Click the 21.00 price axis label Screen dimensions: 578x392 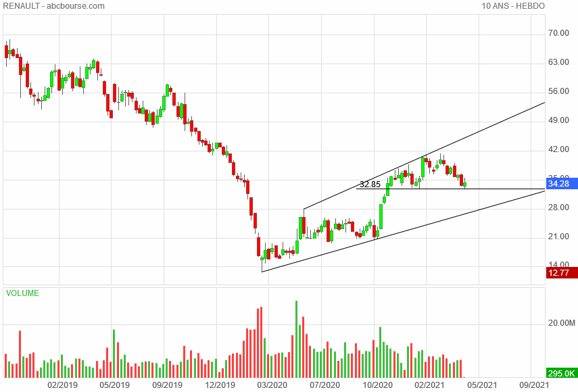tap(558, 237)
